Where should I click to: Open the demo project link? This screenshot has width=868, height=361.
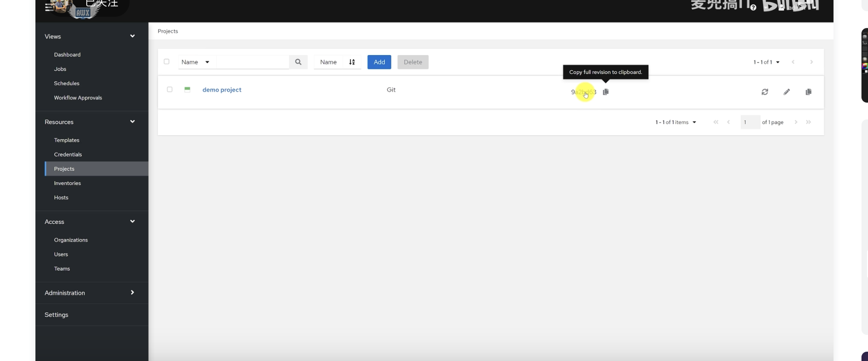[x=222, y=90]
